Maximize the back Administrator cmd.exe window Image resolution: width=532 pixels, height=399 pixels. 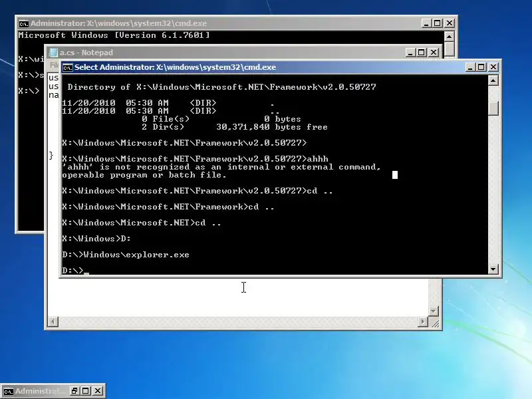pos(438,23)
